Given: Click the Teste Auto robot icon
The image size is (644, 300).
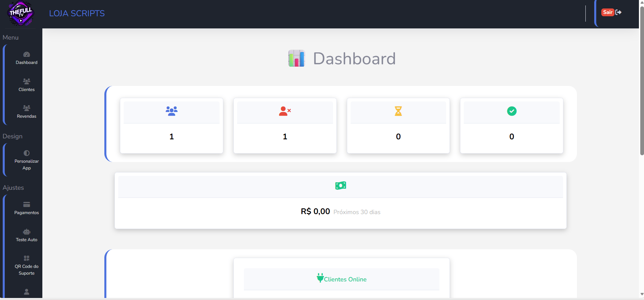Looking at the screenshot, I should [27, 232].
